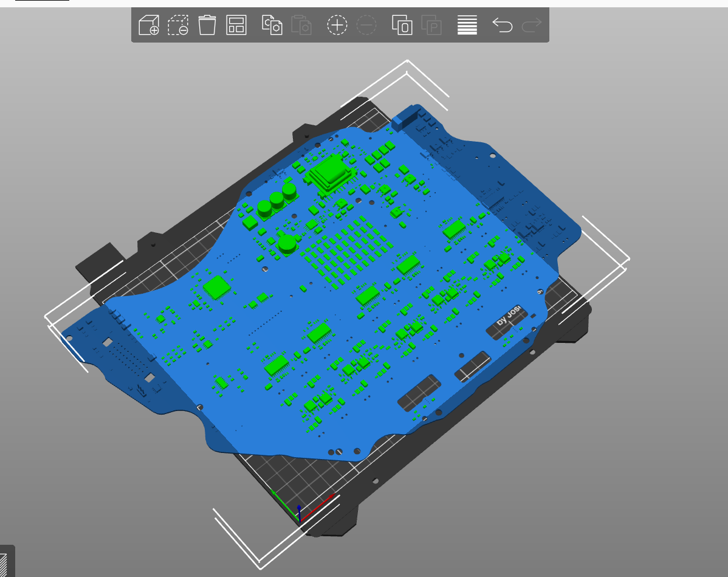Undo the last action
The image size is (728, 577).
click(x=502, y=25)
